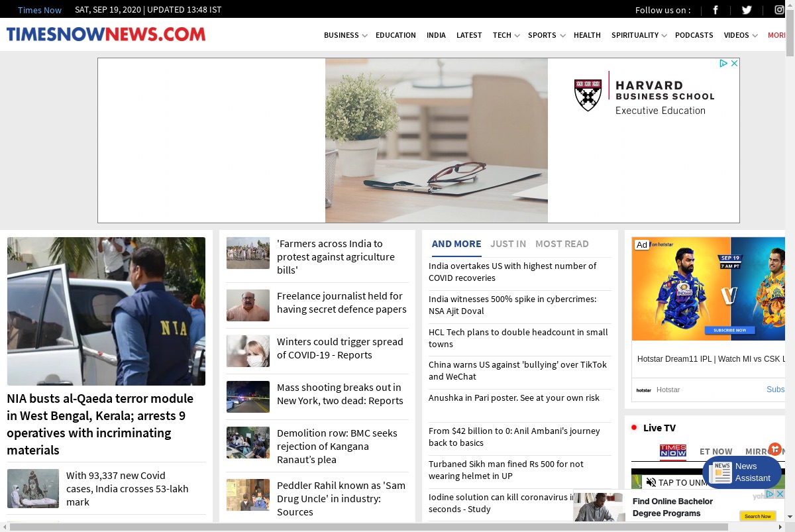Open Anushka in Pari poster story
This screenshot has width=795, height=532.
coord(514,398)
